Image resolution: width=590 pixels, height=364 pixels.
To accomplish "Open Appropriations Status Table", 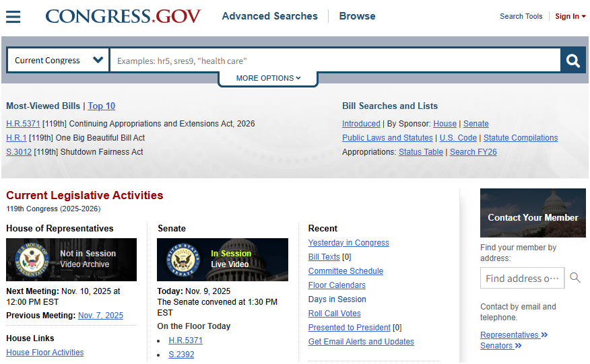I will coord(421,152).
